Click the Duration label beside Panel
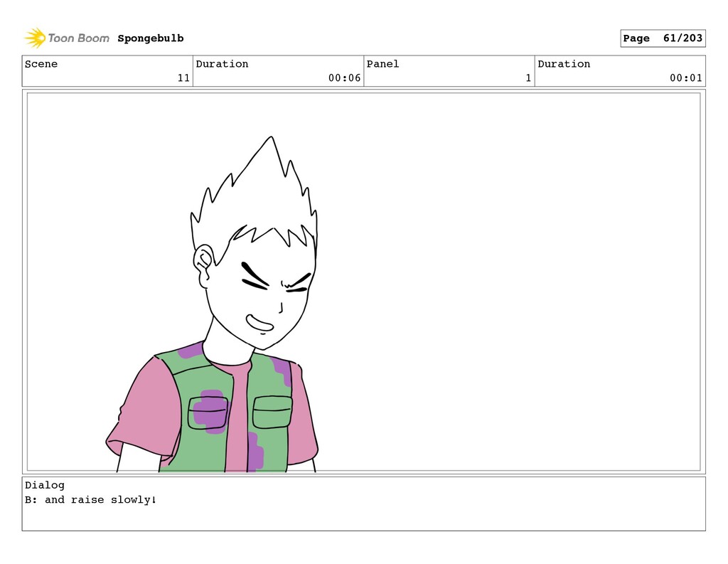The image size is (728, 564). 564,63
